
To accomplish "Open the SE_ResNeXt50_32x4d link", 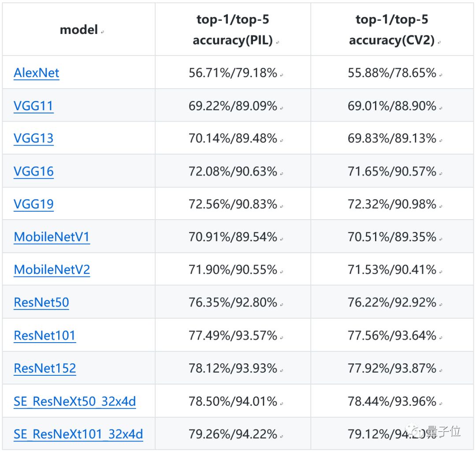I will [x=74, y=401].
